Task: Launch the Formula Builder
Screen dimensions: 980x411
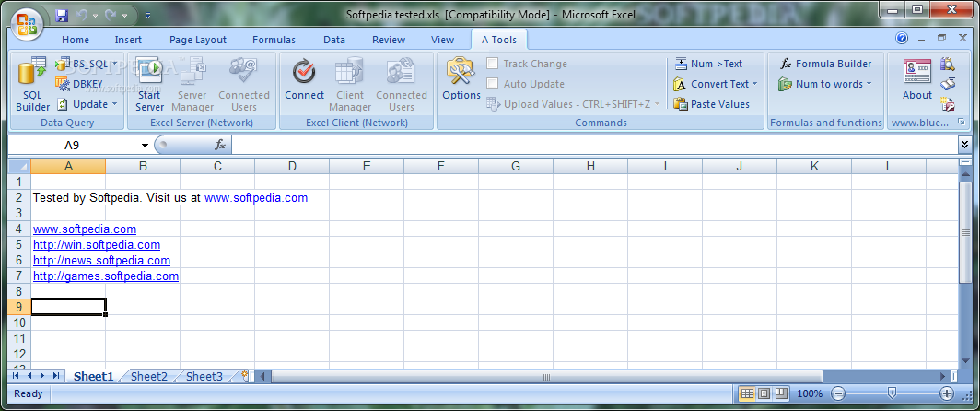Action: 825,64
